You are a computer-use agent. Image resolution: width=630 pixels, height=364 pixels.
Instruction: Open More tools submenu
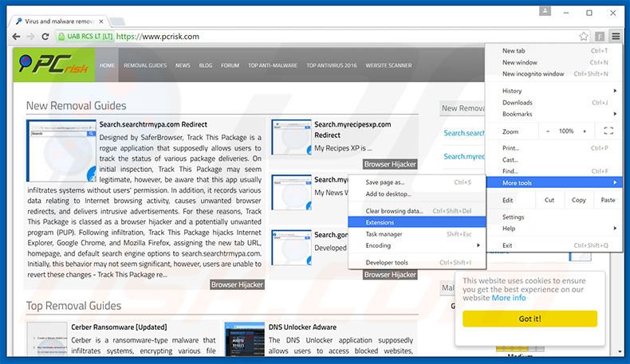pyautogui.click(x=554, y=182)
